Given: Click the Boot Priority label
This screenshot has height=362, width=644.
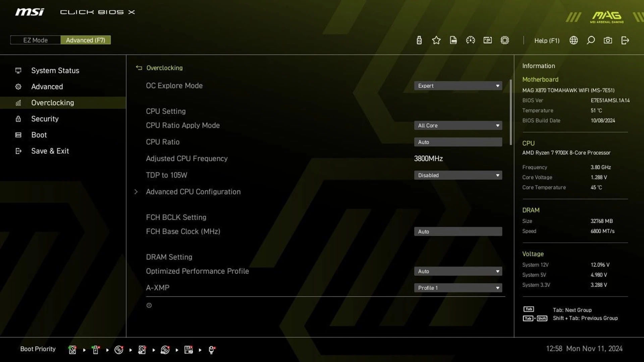Looking at the screenshot, I should click(38, 349).
